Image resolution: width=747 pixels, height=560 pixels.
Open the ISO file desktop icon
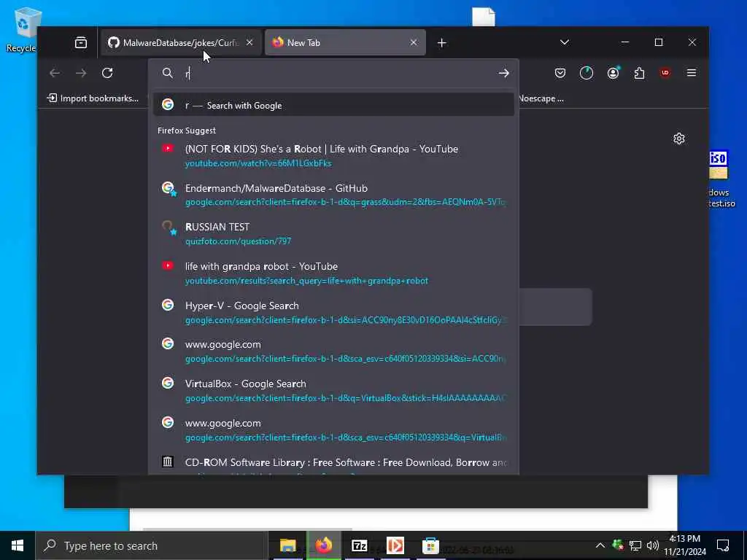click(x=720, y=179)
